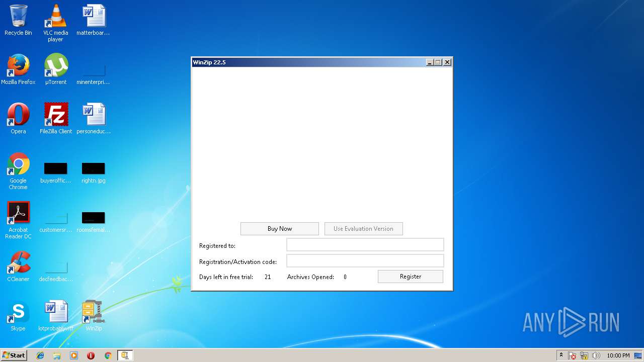Open the Action Center flag icon
Screen dimensions: 644x362
tap(573, 355)
